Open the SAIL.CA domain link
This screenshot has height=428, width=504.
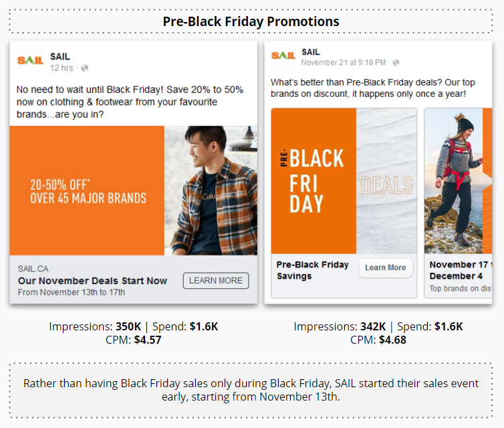pyautogui.click(x=33, y=268)
